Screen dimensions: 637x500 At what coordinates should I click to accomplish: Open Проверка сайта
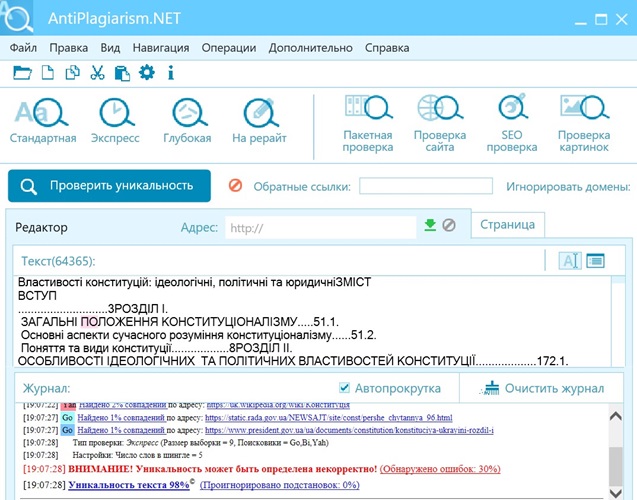coord(440,124)
